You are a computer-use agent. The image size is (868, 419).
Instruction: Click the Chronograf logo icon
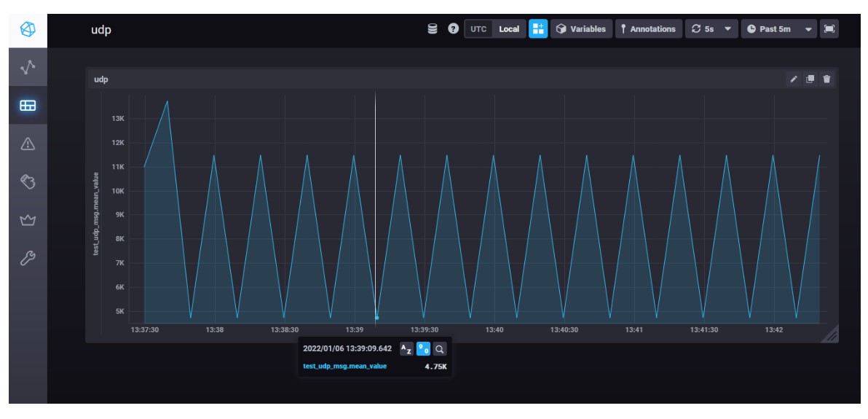pyautogui.click(x=28, y=29)
